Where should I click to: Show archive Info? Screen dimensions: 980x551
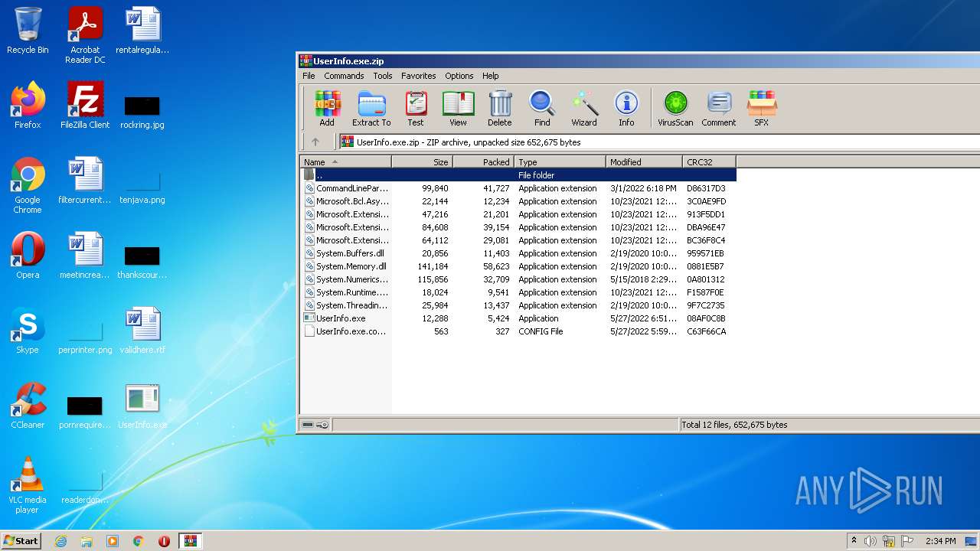pos(626,109)
